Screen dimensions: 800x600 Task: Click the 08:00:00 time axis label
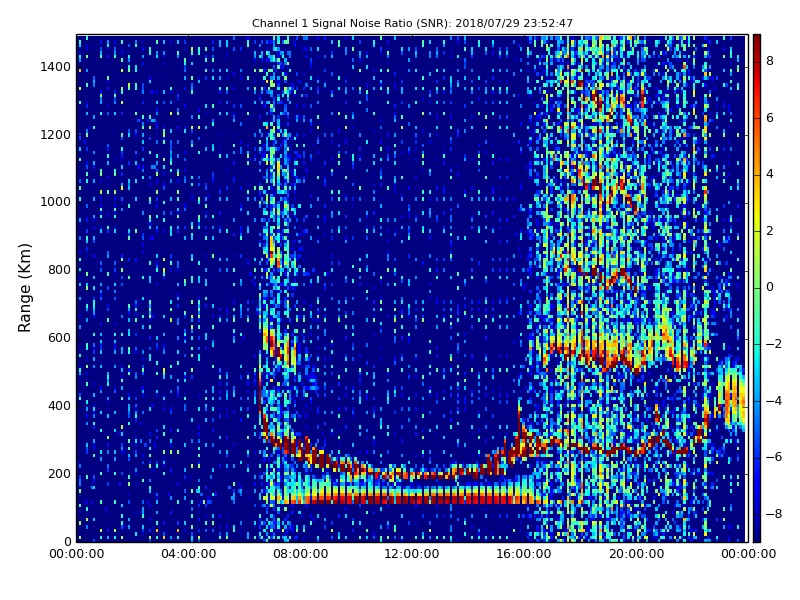301,554
